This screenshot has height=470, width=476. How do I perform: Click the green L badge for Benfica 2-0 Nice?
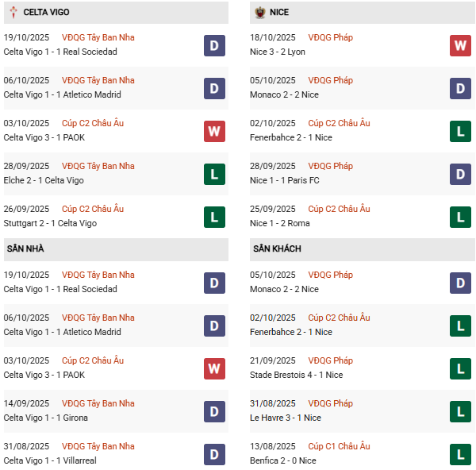click(x=460, y=454)
